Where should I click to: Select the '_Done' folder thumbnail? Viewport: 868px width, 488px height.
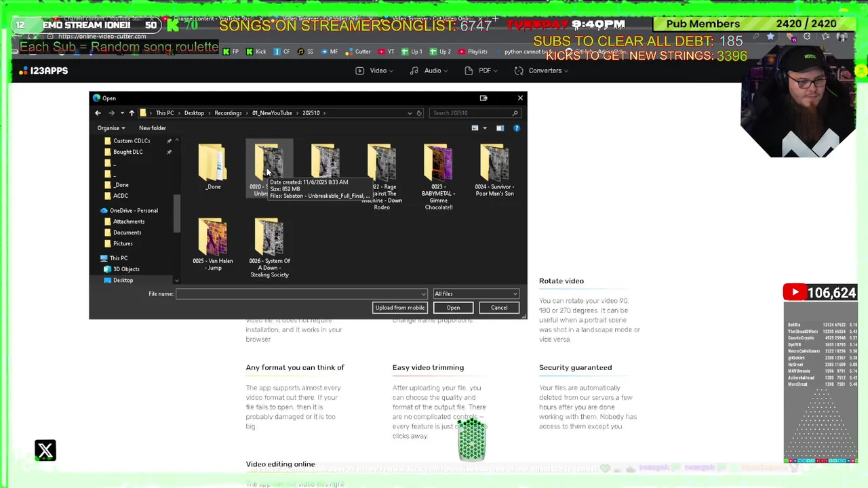pos(213,167)
